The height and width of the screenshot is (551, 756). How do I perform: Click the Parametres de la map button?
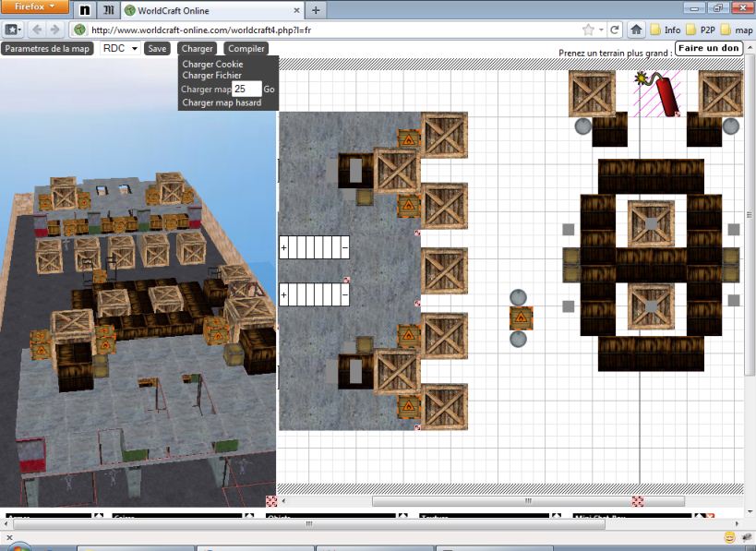[47, 49]
